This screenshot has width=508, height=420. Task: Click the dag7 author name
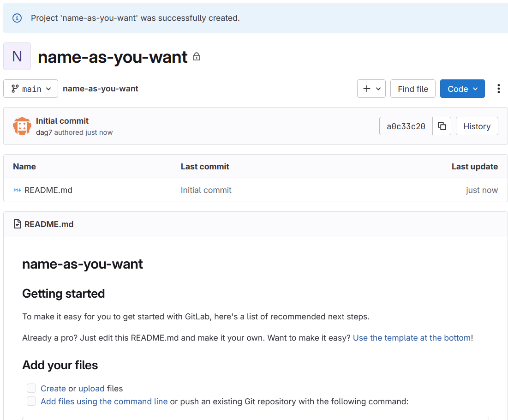click(x=44, y=132)
